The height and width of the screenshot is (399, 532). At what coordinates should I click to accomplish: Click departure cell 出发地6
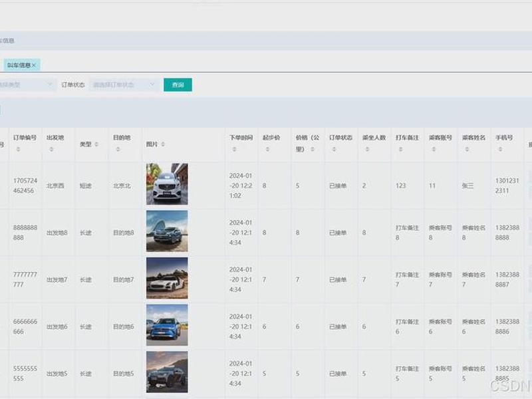pyautogui.click(x=57, y=327)
